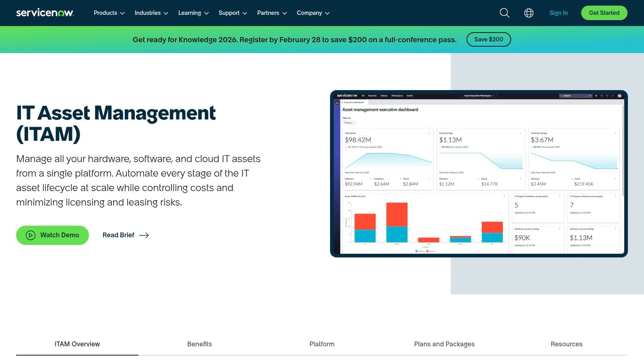This screenshot has width=644, height=362.
Task: Click inside the dashboard search field
Action: tap(572, 96)
